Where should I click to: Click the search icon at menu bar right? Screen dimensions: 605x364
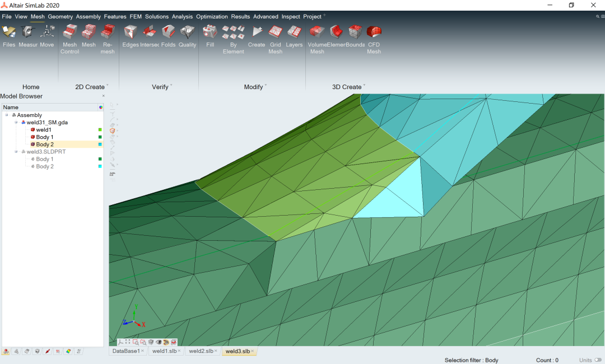coord(598,17)
